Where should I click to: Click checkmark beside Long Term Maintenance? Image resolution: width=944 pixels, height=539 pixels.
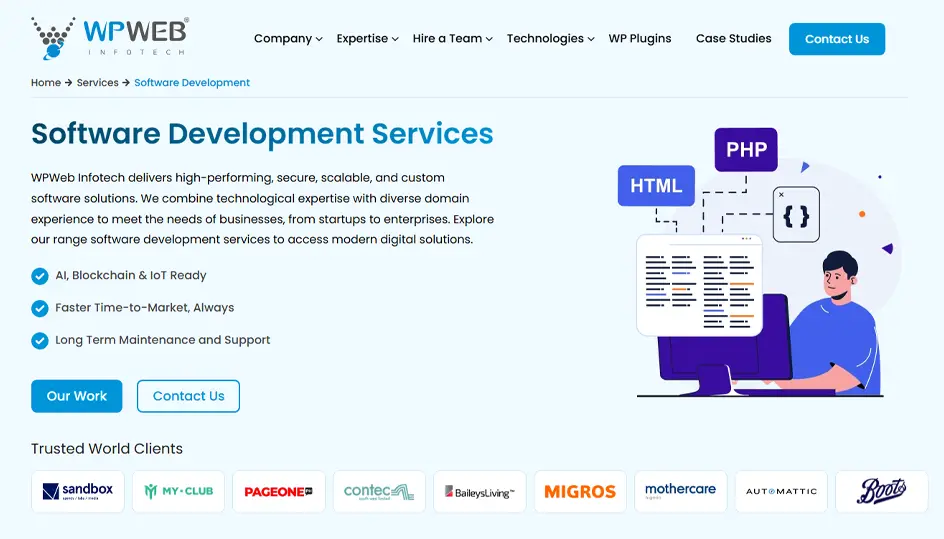tap(40, 341)
